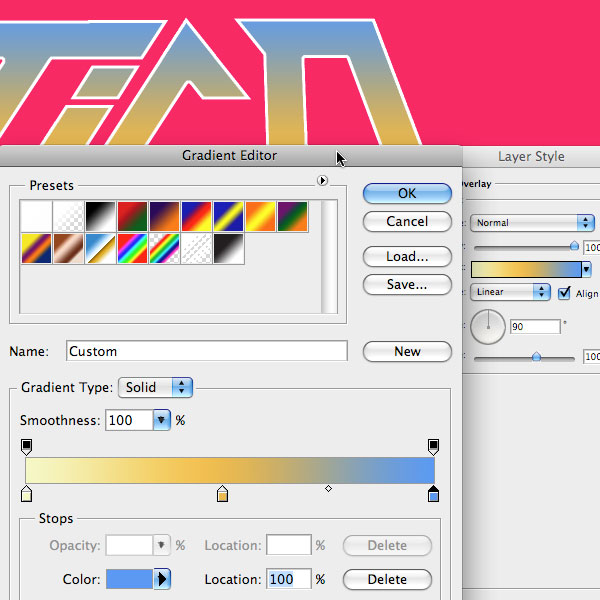Click OK in Gradient Editor
The width and height of the screenshot is (600, 600).
[407, 193]
